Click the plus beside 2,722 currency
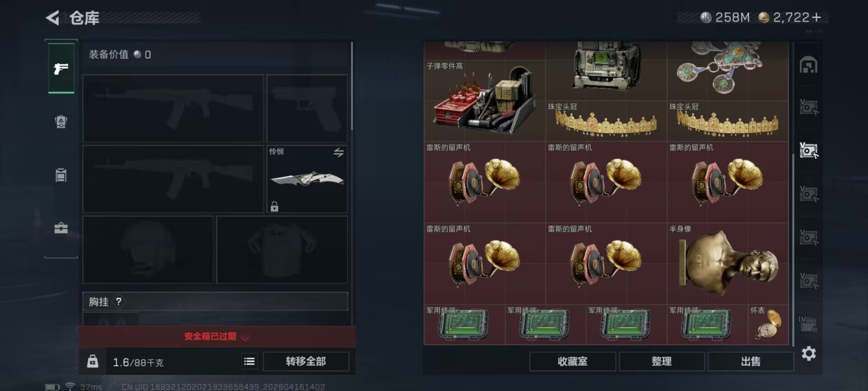The image size is (868, 391). pyautogui.click(x=816, y=18)
